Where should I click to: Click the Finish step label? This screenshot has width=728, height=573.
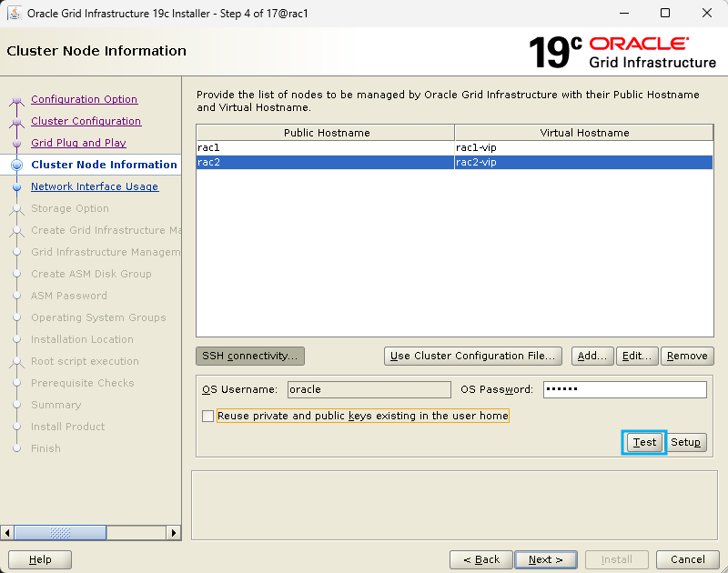(45, 448)
